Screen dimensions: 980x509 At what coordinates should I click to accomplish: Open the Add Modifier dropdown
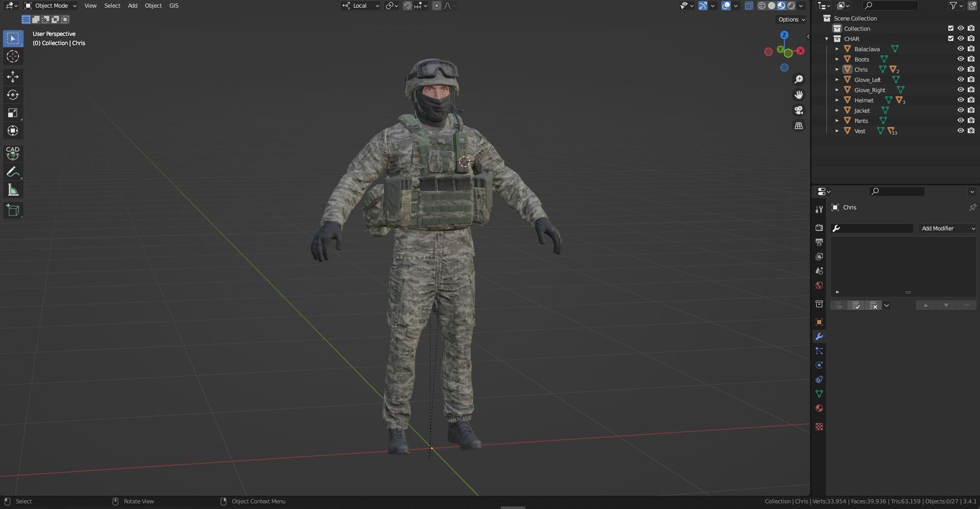947,228
